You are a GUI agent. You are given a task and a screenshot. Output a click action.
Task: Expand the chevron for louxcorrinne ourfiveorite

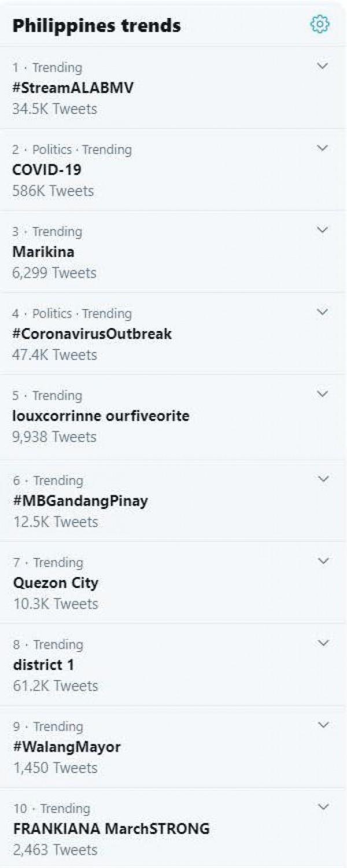323,395
